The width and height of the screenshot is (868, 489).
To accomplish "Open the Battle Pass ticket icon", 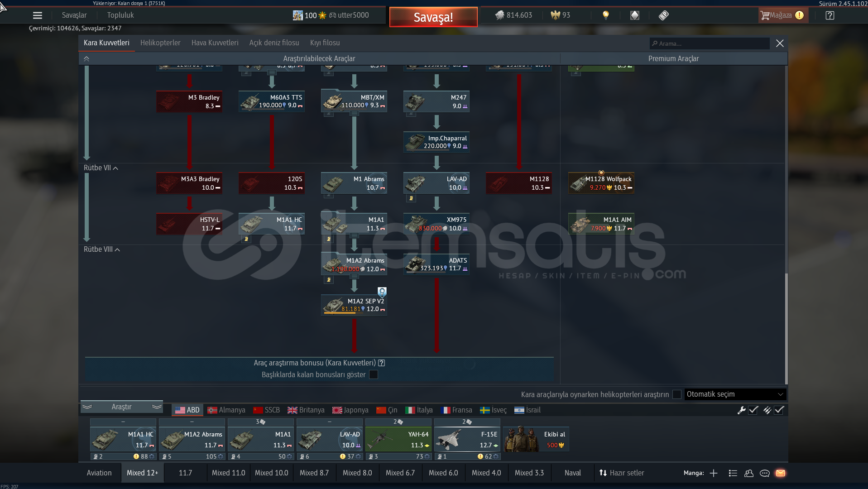I will (664, 15).
